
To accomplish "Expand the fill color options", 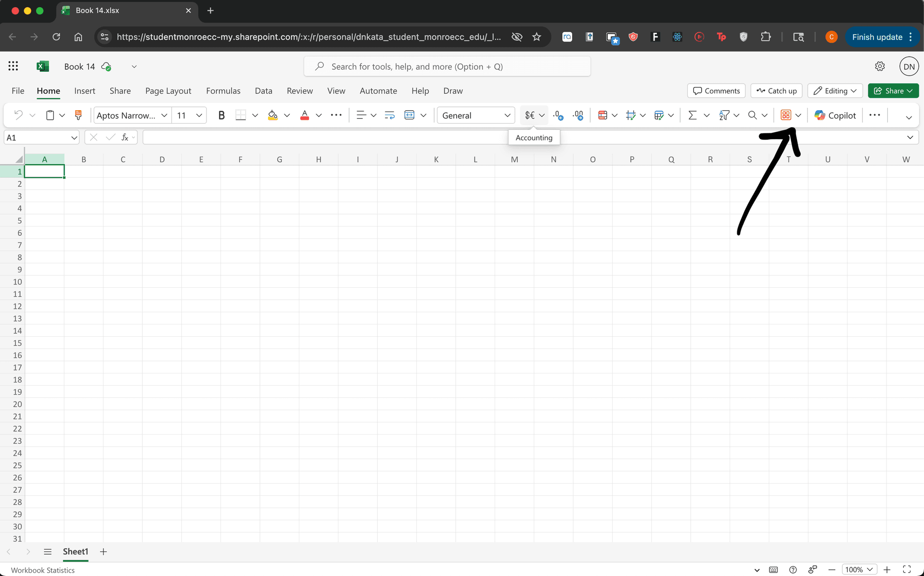I will (287, 115).
